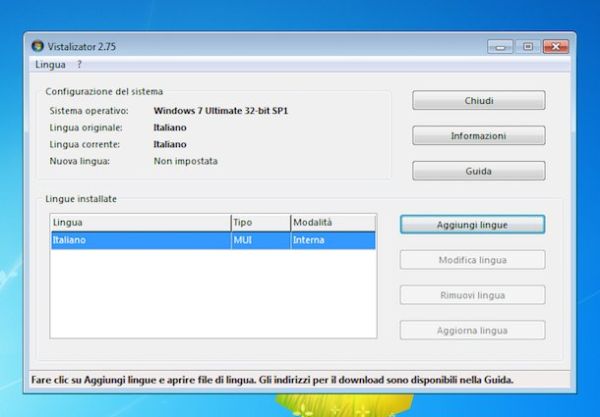This screenshot has width=600, height=417.
Task: Click Aggiungi lingue to add languages
Action: pyautogui.click(x=472, y=225)
